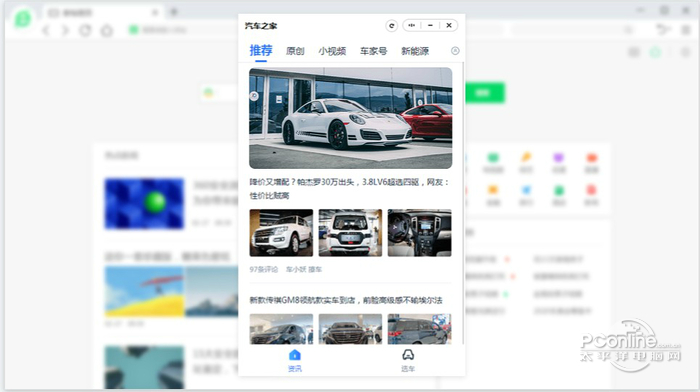700x392 pixels.
Task: Select the 小视频 tab
Action: coord(332,51)
